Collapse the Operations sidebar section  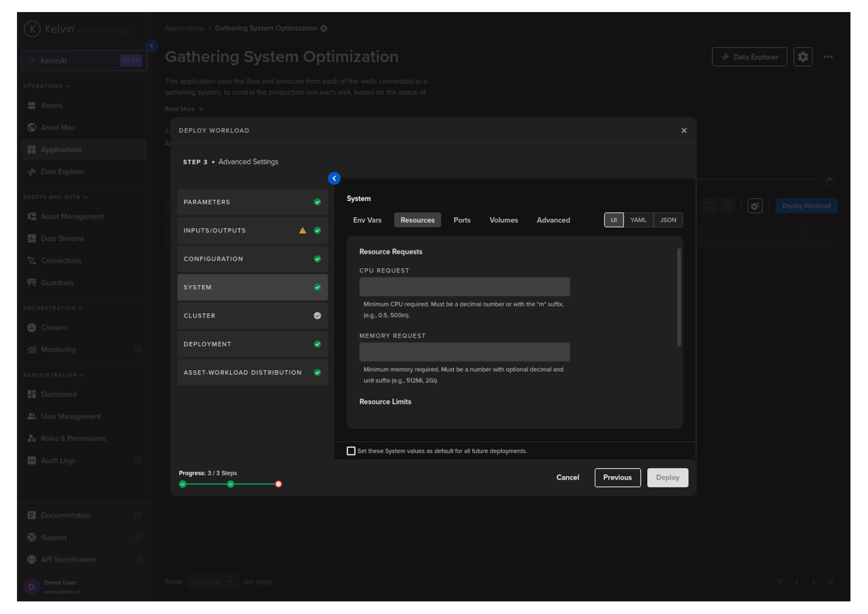pos(47,86)
